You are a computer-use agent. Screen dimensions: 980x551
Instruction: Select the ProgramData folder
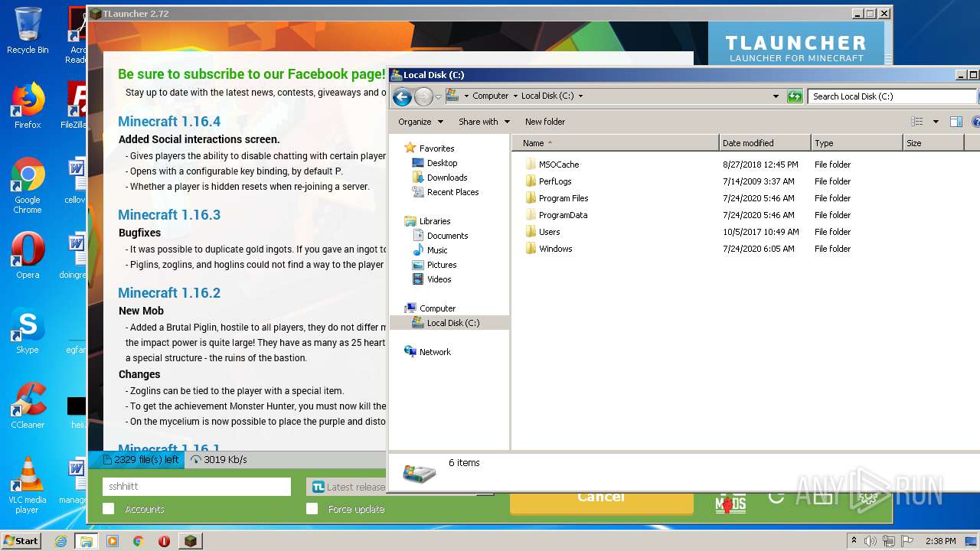pos(563,215)
